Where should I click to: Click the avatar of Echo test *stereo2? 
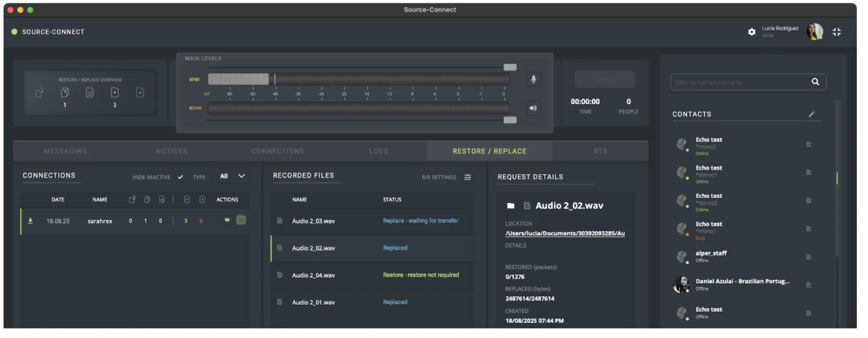(681, 201)
